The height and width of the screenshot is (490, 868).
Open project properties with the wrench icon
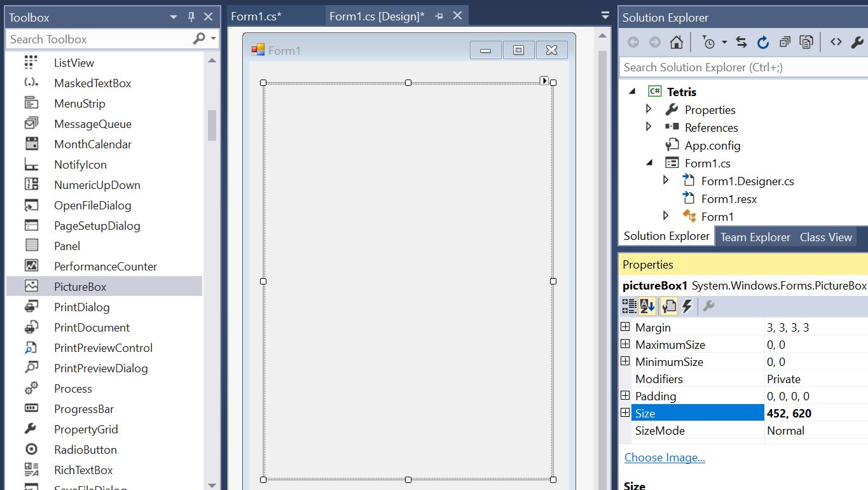(x=857, y=41)
